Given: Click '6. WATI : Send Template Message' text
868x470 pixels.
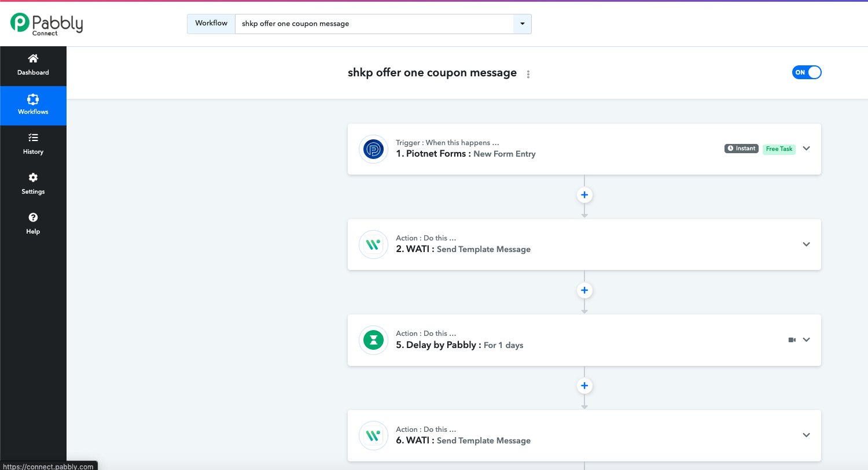Looking at the screenshot, I should coord(463,441).
